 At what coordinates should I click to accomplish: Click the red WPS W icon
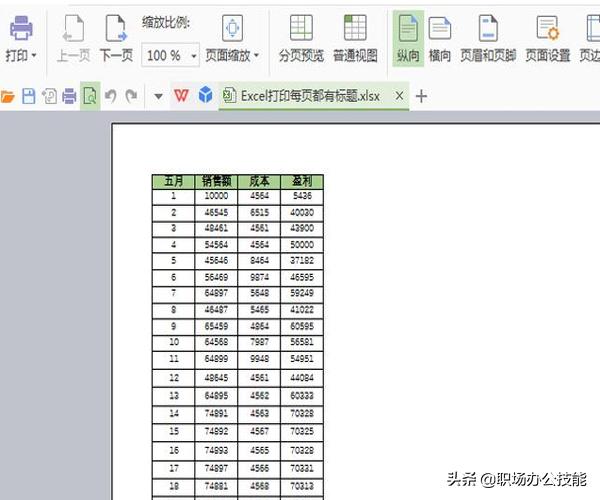click(x=181, y=96)
